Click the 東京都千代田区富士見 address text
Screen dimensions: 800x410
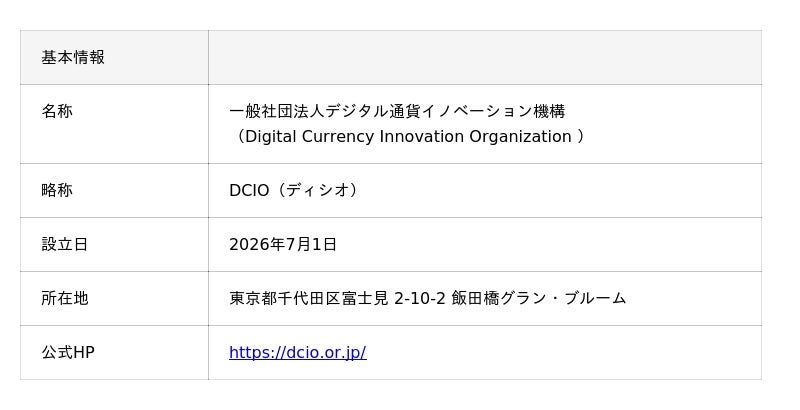point(309,298)
